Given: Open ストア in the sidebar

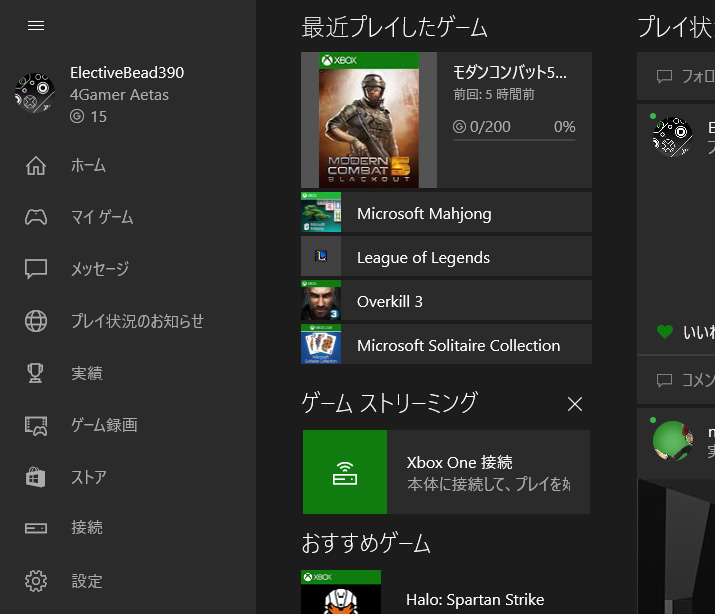Looking at the screenshot, I should (128, 477).
